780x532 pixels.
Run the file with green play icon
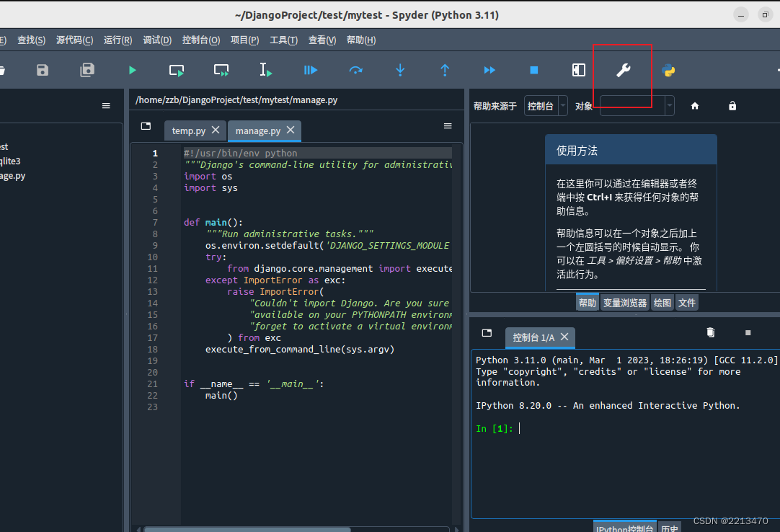point(133,70)
